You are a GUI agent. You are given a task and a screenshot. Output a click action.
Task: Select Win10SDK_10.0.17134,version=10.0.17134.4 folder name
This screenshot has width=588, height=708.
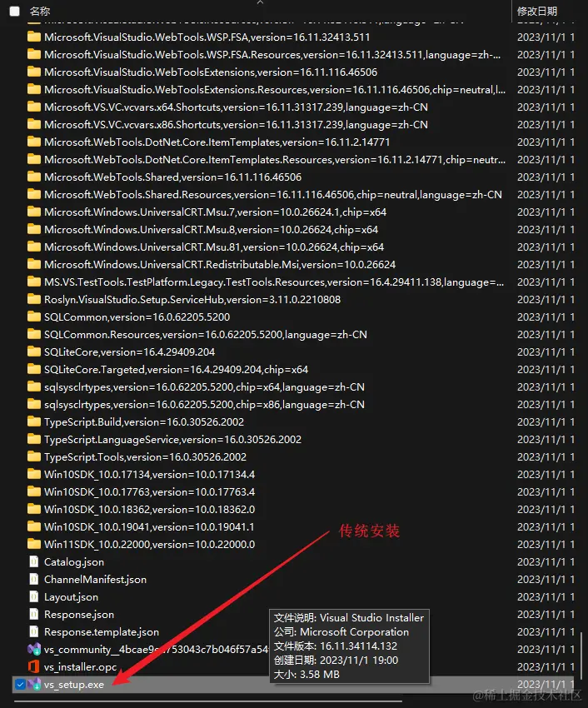pos(149,474)
